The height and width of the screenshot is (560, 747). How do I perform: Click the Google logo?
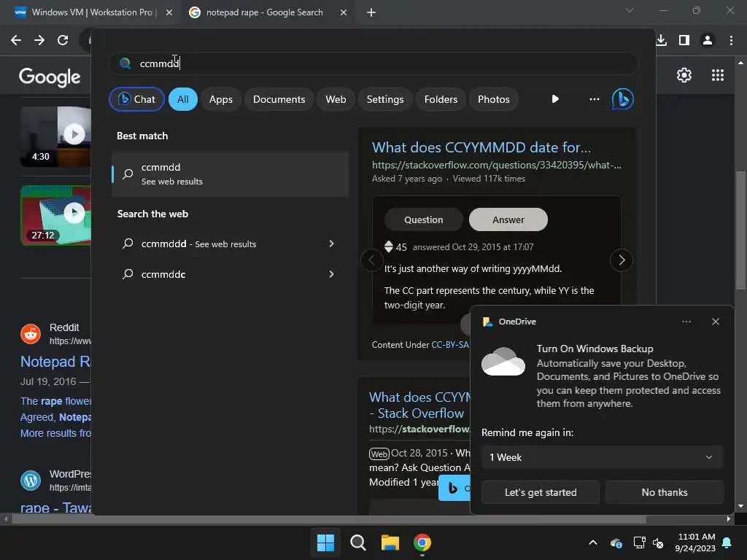click(50, 77)
